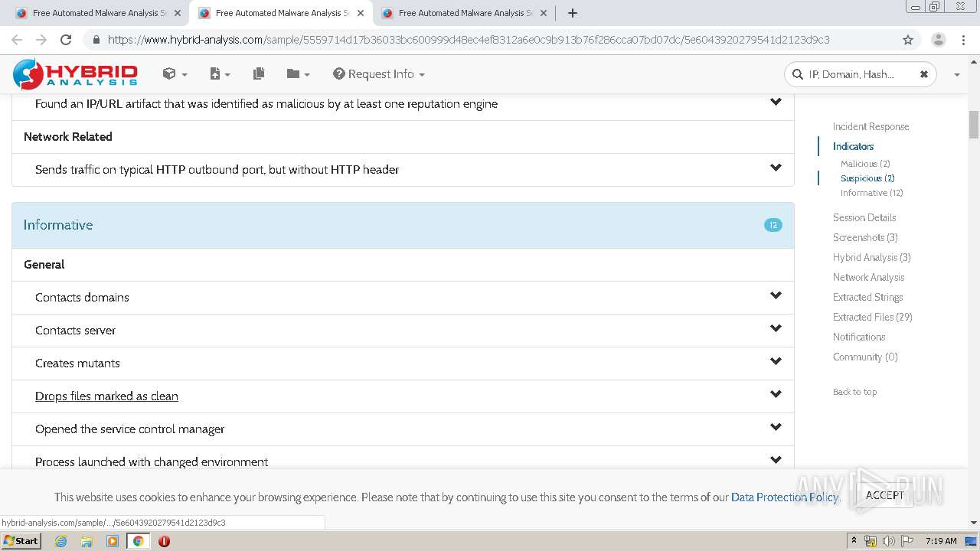Screen dimensions: 980x551
Task: Click Back to top link
Action: pyautogui.click(x=854, y=392)
